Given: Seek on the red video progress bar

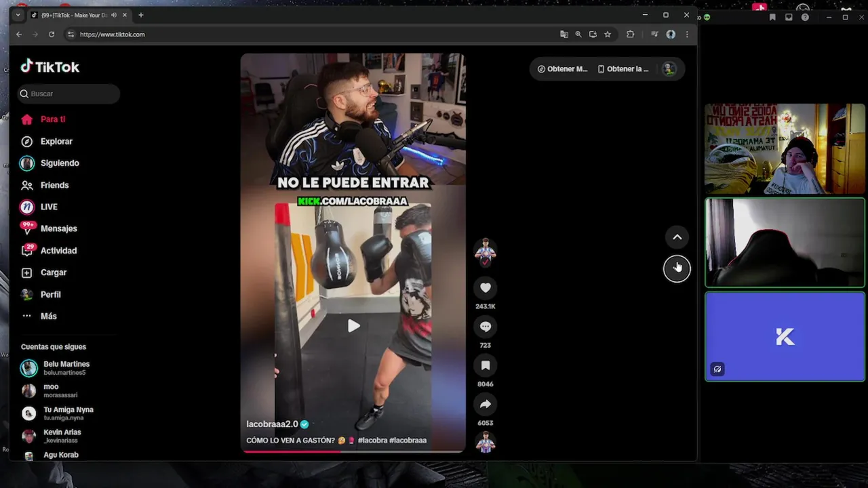Looking at the screenshot, I should tap(353, 451).
